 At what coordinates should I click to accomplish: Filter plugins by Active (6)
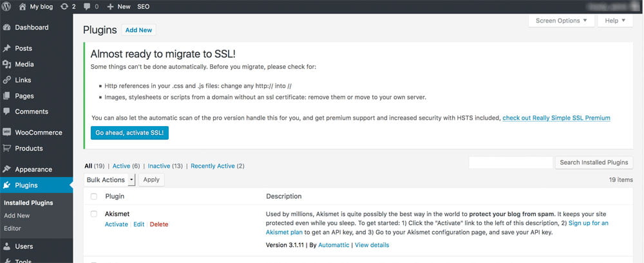126,166
